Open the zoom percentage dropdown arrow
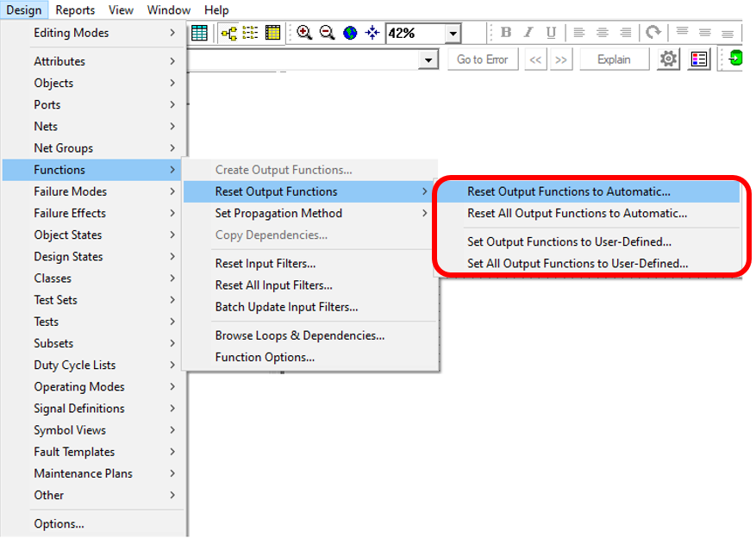756x538 pixels. click(x=453, y=34)
